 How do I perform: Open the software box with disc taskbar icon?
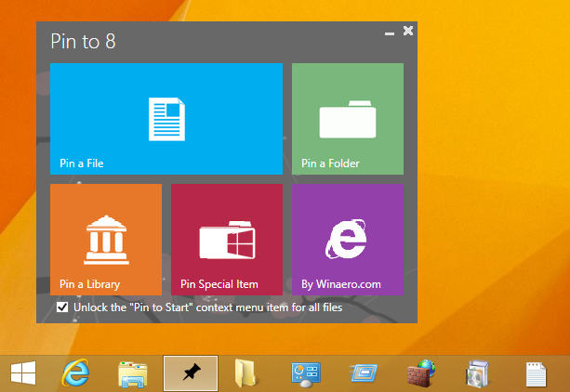pyautogui.click(x=478, y=373)
